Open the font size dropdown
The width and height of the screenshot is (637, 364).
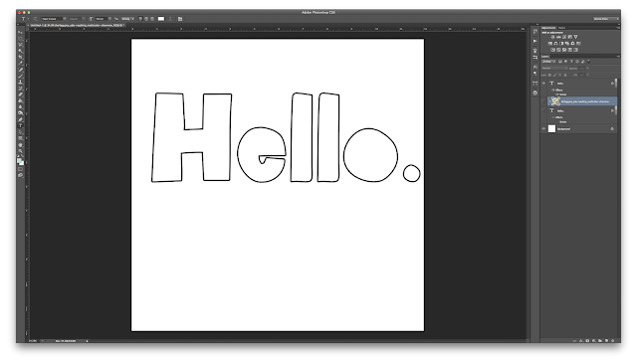pyautogui.click(x=104, y=19)
